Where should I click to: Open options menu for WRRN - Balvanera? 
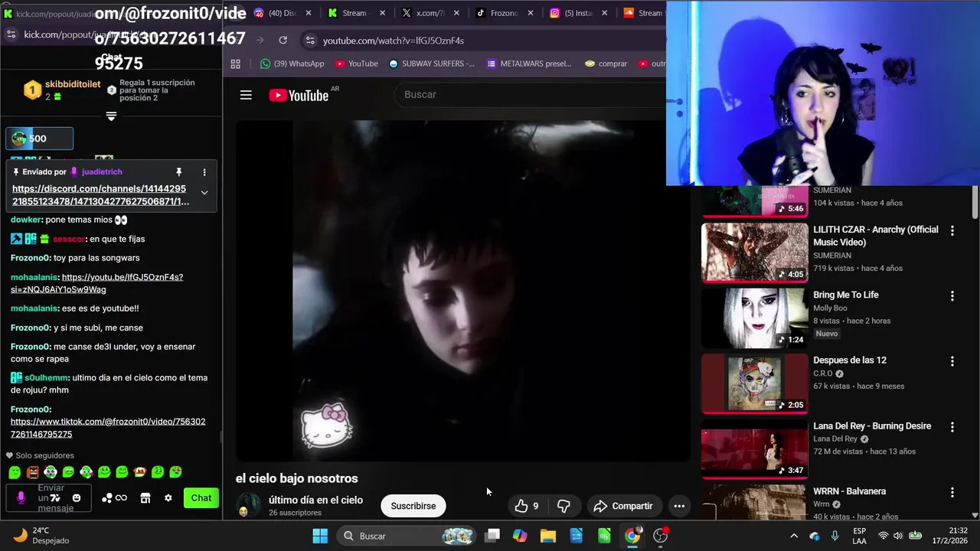(952, 492)
